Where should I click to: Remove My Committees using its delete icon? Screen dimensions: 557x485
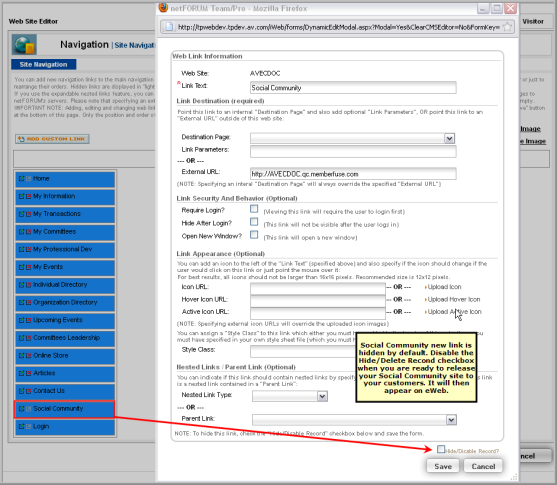pos(28,232)
